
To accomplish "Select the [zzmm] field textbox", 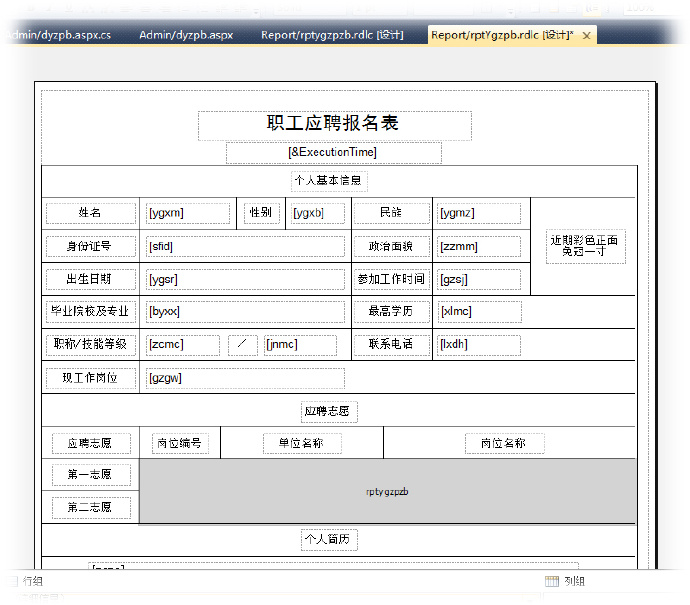I will (x=479, y=246).
